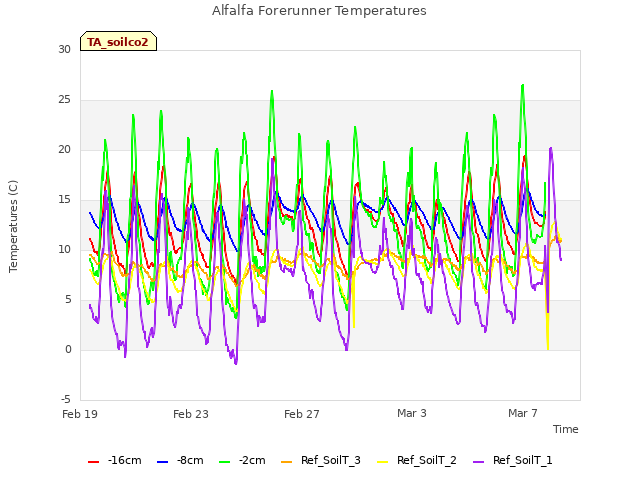Toggle the Ref_SoilT_2 legend entry
The height and width of the screenshot is (480, 640).
[x=417, y=460]
